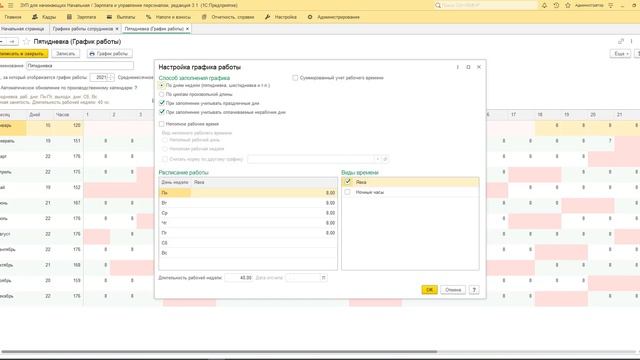Go forward with the arrow navigation button
Image resolution: width=640 pixels, height=360 pixels.
[x=13, y=42]
